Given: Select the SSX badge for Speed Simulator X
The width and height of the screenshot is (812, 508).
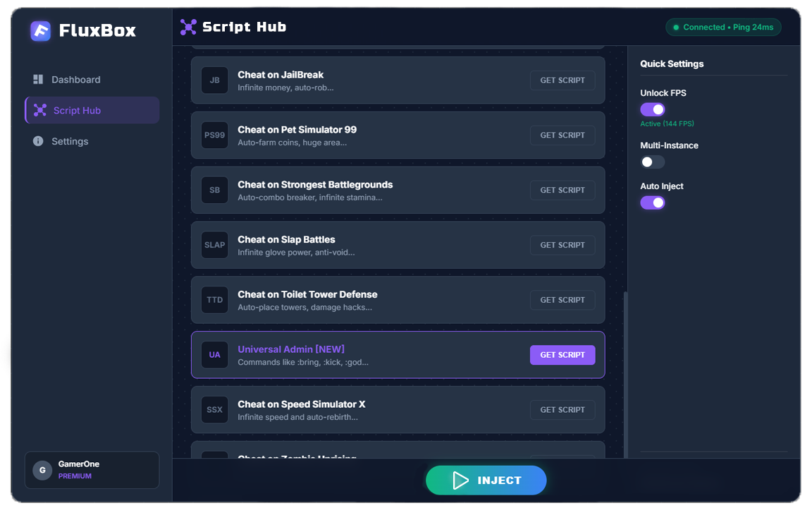Looking at the screenshot, I should [x=214, y=410].
